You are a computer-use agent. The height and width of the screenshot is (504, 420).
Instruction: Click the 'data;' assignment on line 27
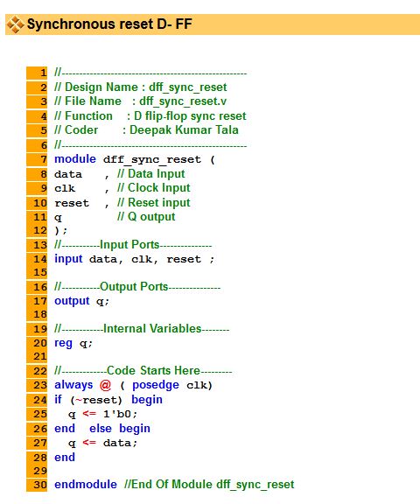click(120, 443)
